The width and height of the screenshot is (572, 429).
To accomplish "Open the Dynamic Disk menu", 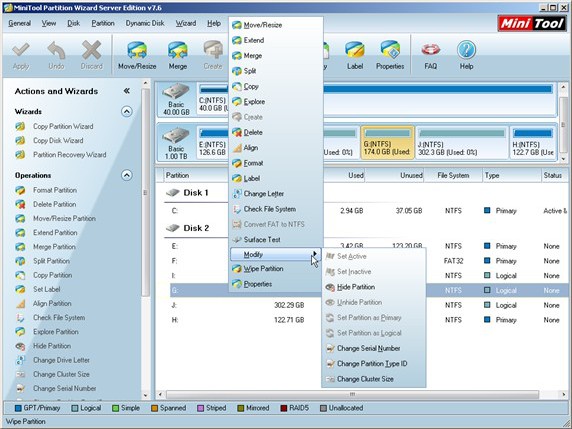I will [145, 23].
